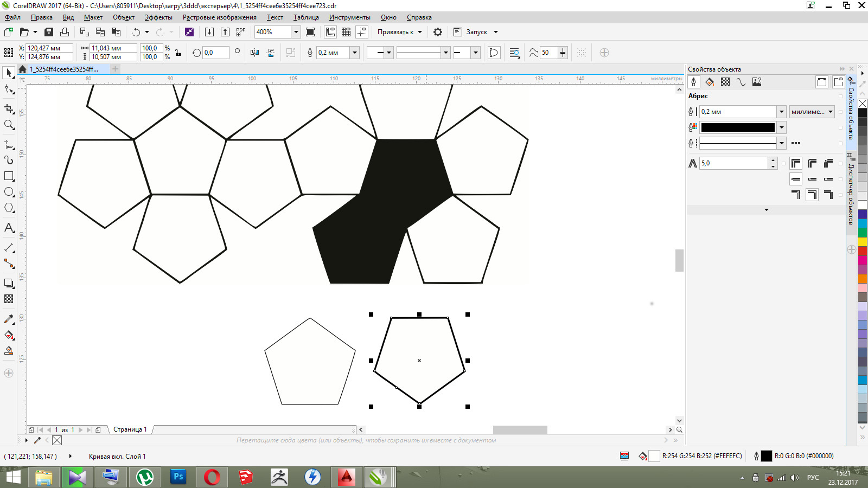
Task: Click the Import icon
Action: [x=209, y=32]
